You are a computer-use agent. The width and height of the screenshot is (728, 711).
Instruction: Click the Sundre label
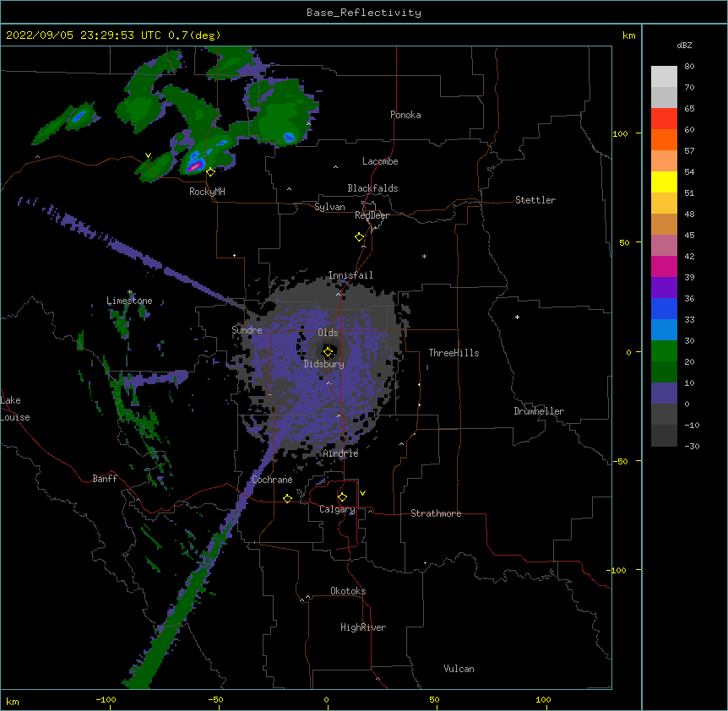(x=247, y=330)
